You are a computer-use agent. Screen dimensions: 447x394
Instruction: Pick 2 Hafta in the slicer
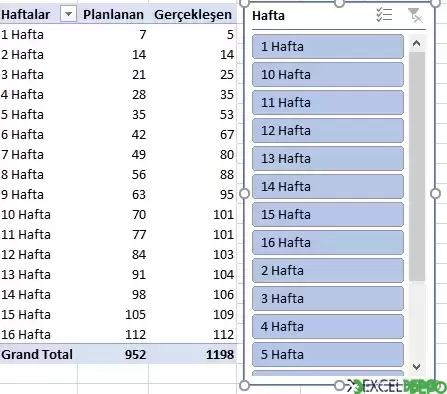pyautogui.click(x=328, y=271)
